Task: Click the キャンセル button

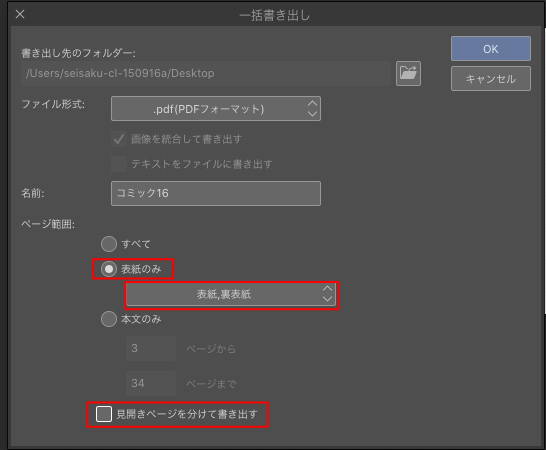Action: click(x=491, y=79)
